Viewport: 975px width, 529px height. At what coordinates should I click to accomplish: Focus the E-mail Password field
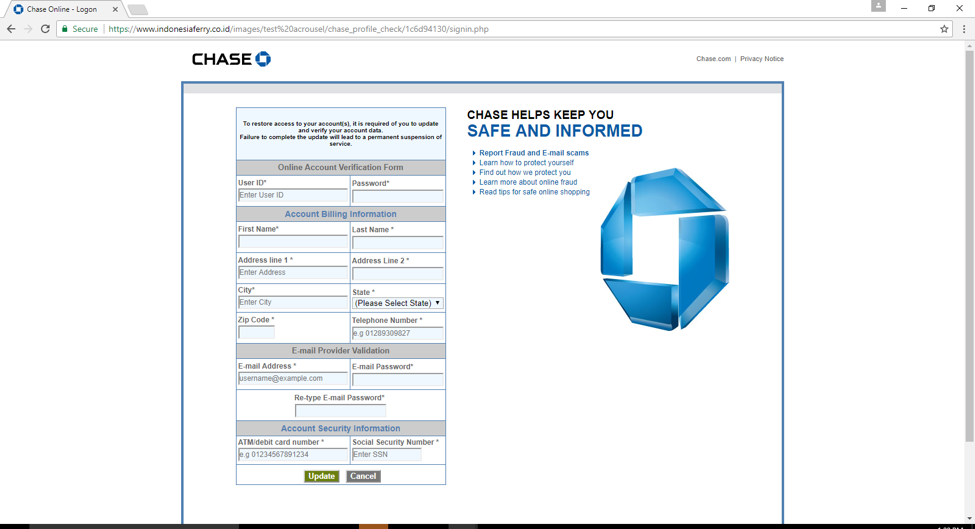coord(397,379)
